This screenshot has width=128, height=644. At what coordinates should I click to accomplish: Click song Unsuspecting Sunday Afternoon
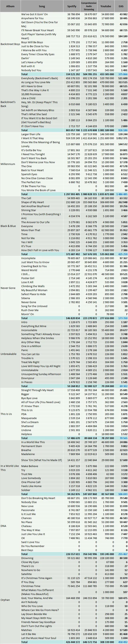coord(41,374)
